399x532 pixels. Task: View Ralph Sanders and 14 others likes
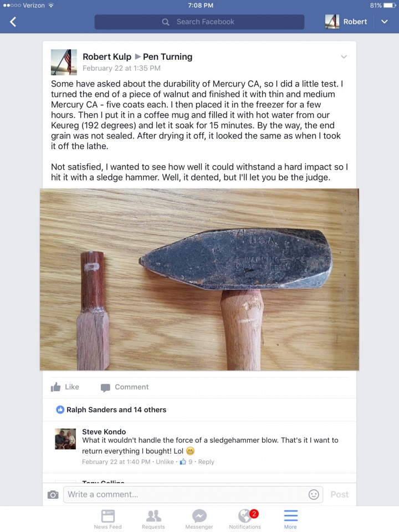coord(116,410)
